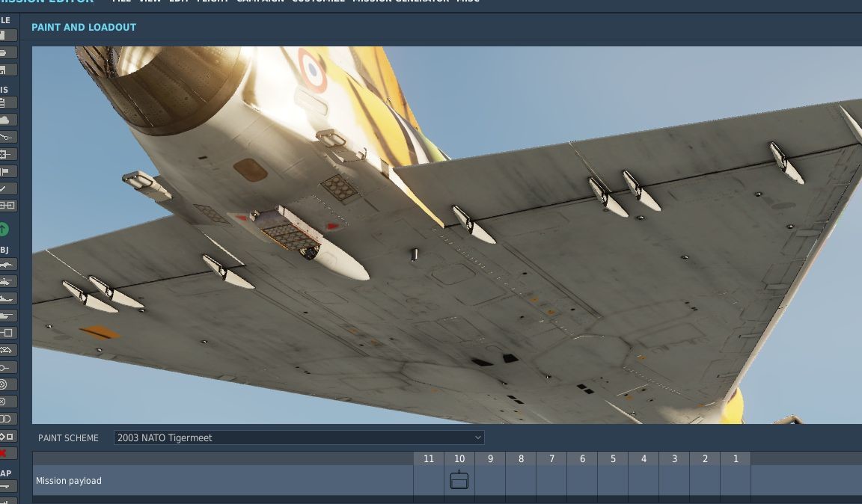Click pylon 9 column header
862x504 pixels.
pyautogui.click(x=490, y=459)
